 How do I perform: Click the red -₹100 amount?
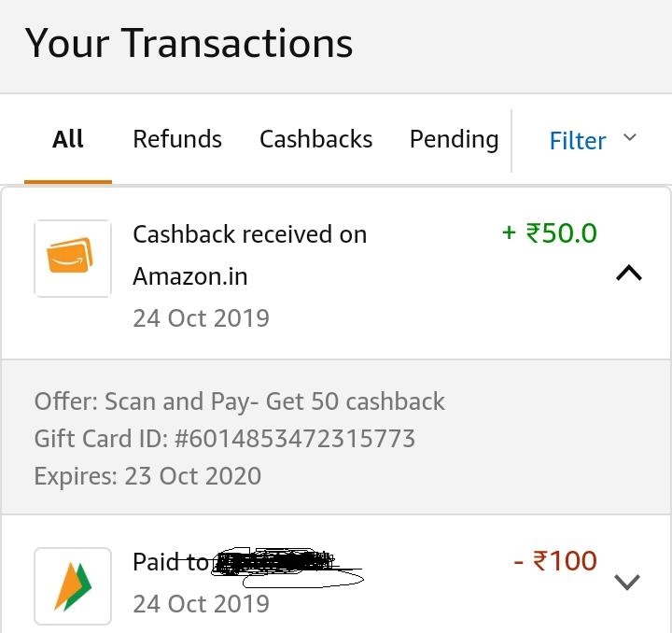pyautogui.click(x=555, y=560)
